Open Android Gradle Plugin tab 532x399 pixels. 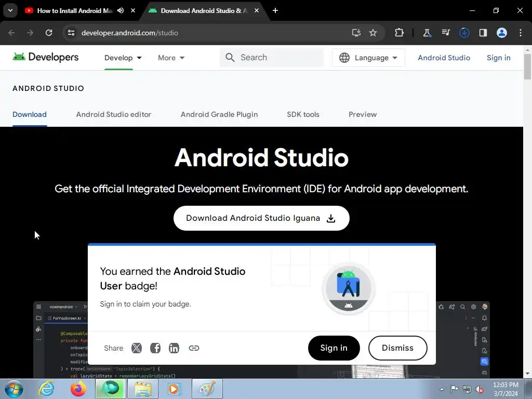click(x=219, y=114)
